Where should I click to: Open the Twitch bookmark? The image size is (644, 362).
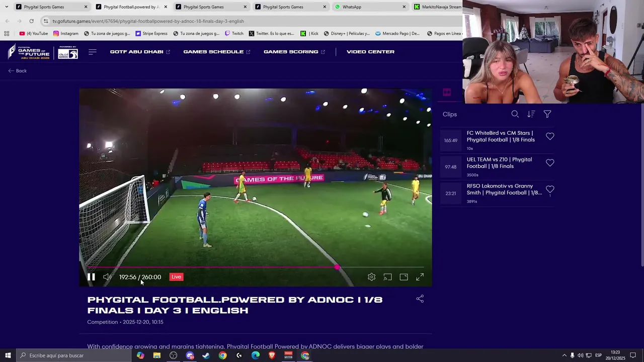click(234, 34)
